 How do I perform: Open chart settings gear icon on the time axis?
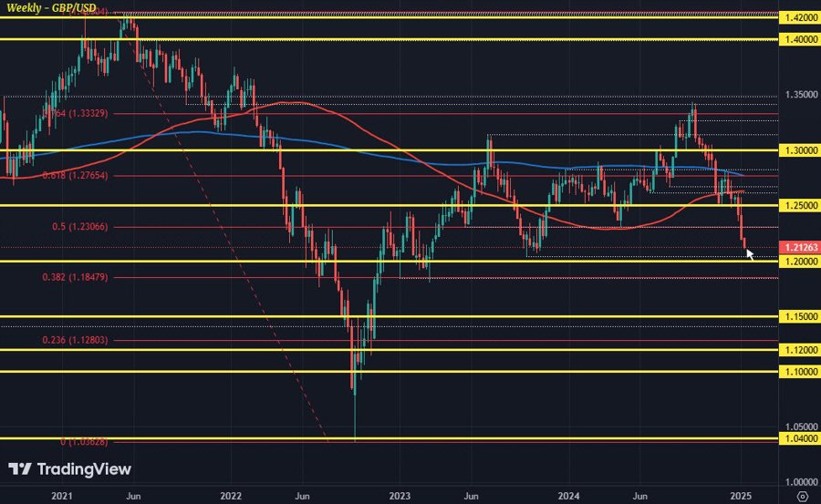802,496
